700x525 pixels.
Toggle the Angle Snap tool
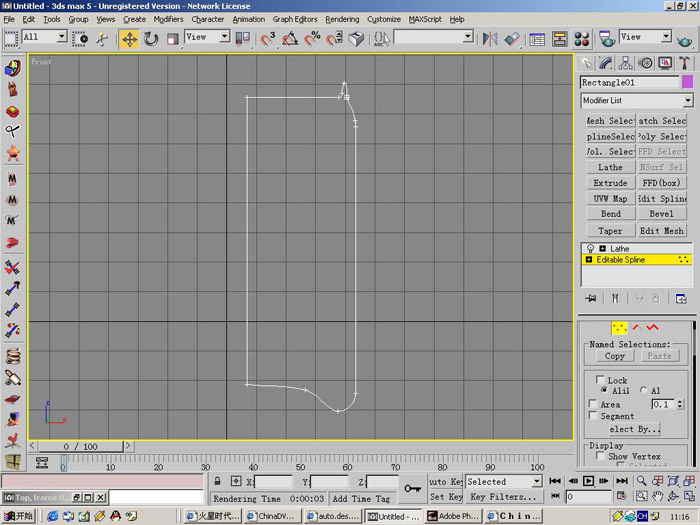(290, 39)
